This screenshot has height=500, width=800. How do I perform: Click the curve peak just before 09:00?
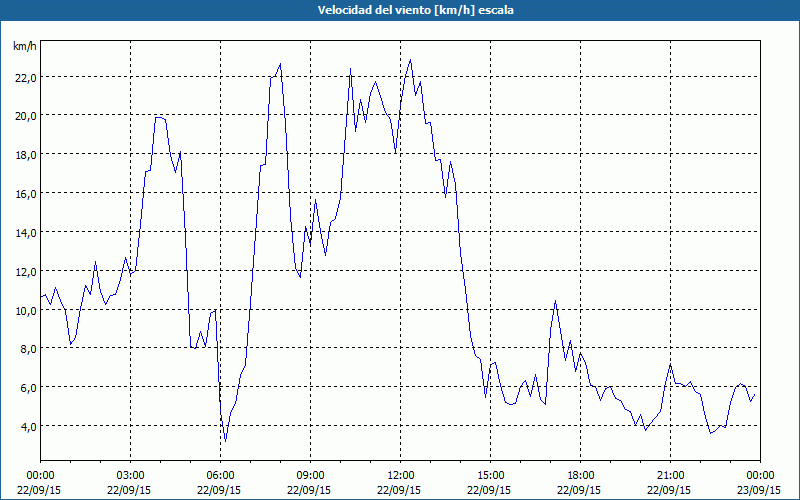pos(280,64)
